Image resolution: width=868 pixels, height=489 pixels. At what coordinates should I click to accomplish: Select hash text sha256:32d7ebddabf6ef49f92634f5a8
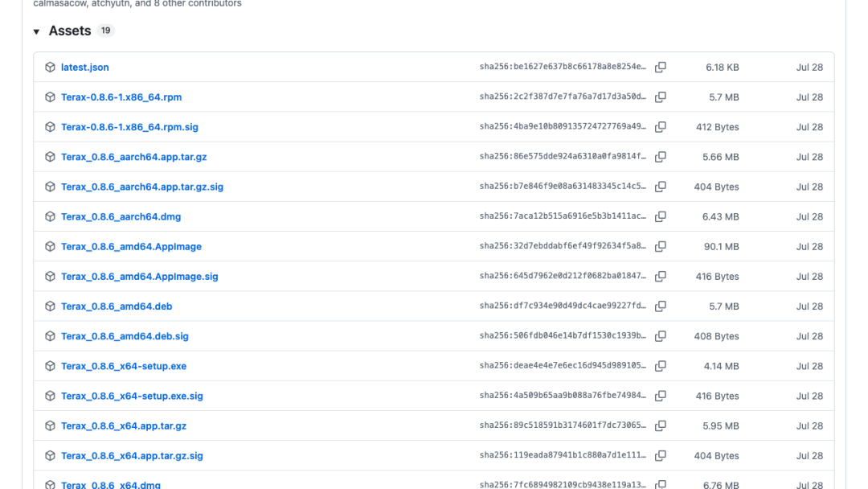pyautogui.click(x=563, y=246)
